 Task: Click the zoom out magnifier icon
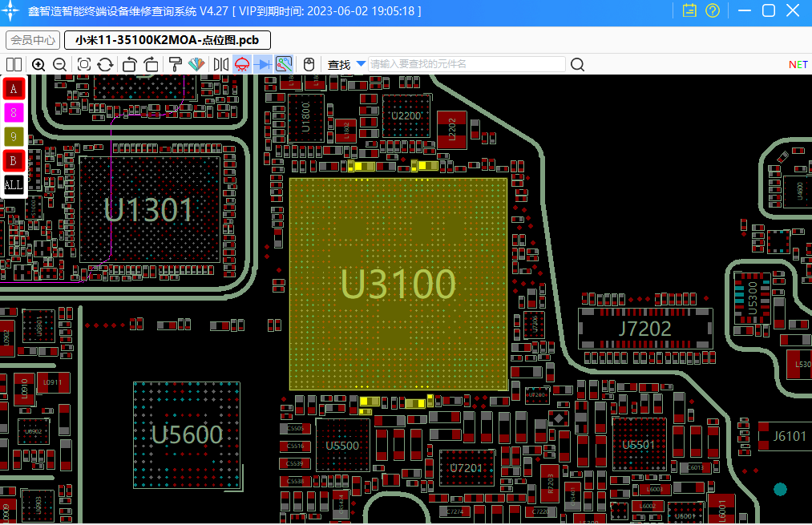[x=59, y=65]
